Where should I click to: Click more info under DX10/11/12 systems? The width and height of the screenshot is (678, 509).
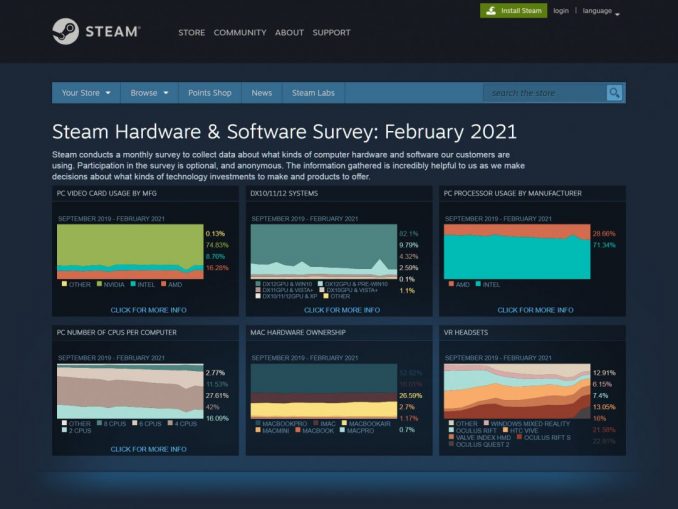click(x=342, y=310)
